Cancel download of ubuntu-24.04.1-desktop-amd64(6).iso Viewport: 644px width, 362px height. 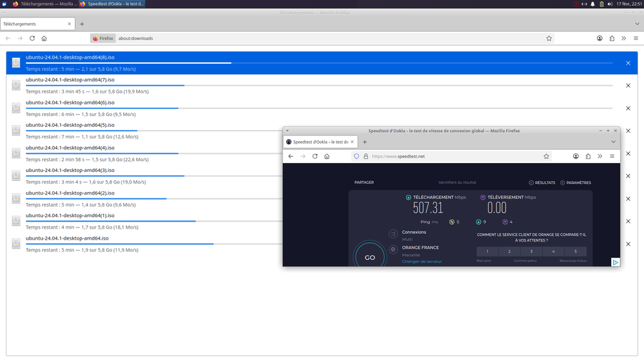pyautogui.click(x=628, y=108)
